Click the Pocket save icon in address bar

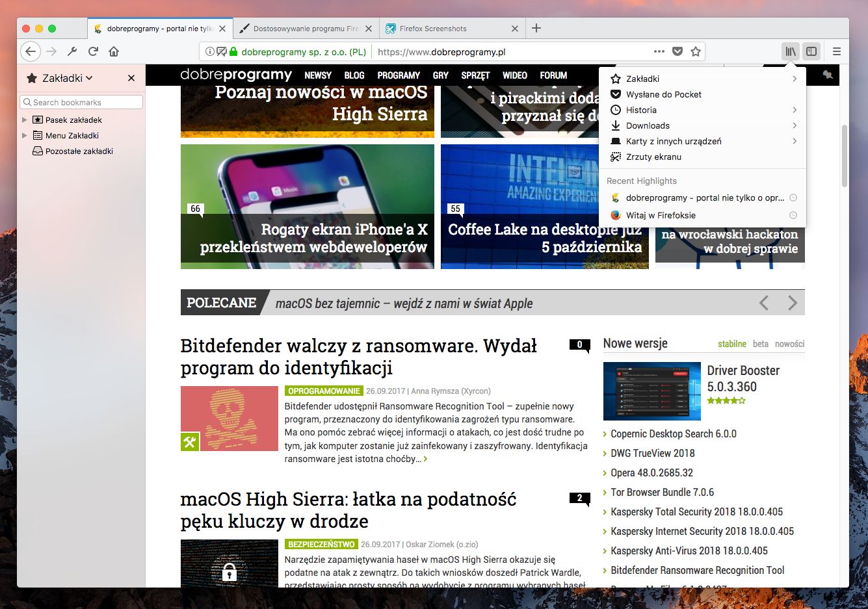click(x=677, y=51)
